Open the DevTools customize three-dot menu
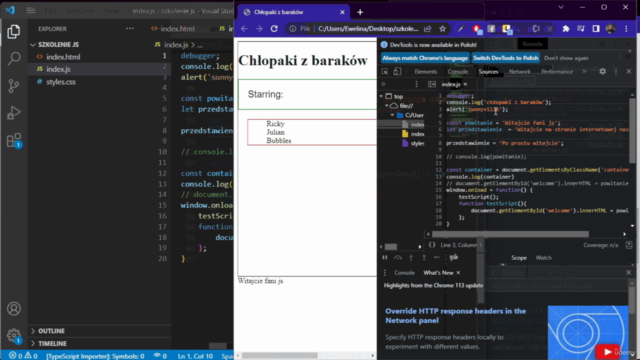The image size is (640, 360). [616, 71]
